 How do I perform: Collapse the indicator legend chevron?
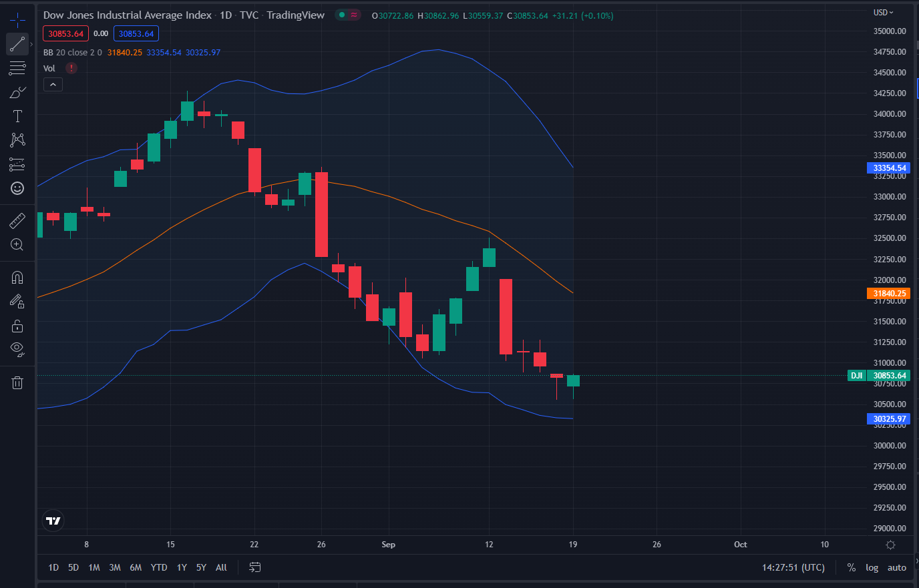(x=53, y=84)
